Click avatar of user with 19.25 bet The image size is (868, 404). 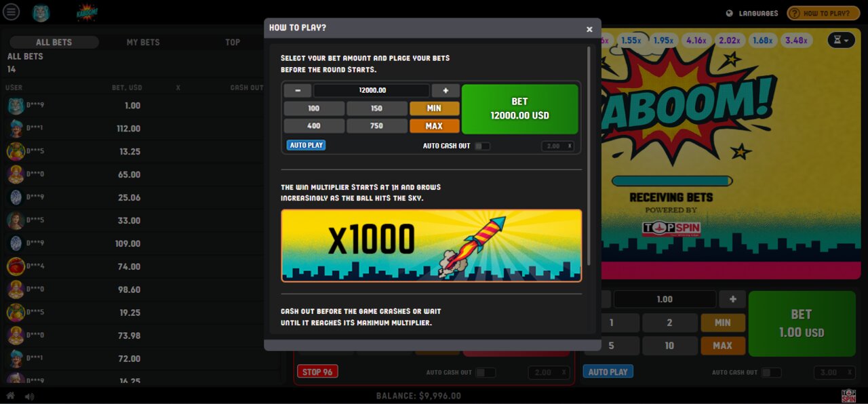pyautogui.click(x=16, y=313)
